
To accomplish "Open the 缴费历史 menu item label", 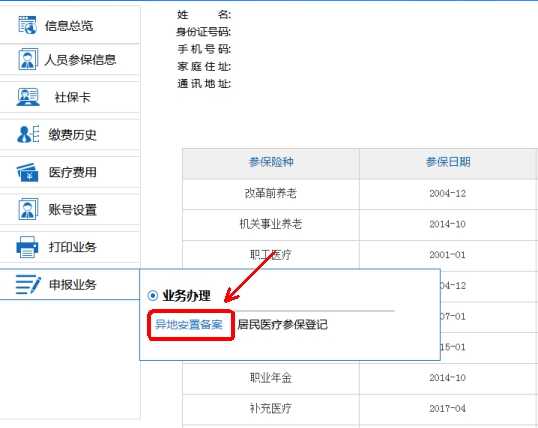I will 72,135.
